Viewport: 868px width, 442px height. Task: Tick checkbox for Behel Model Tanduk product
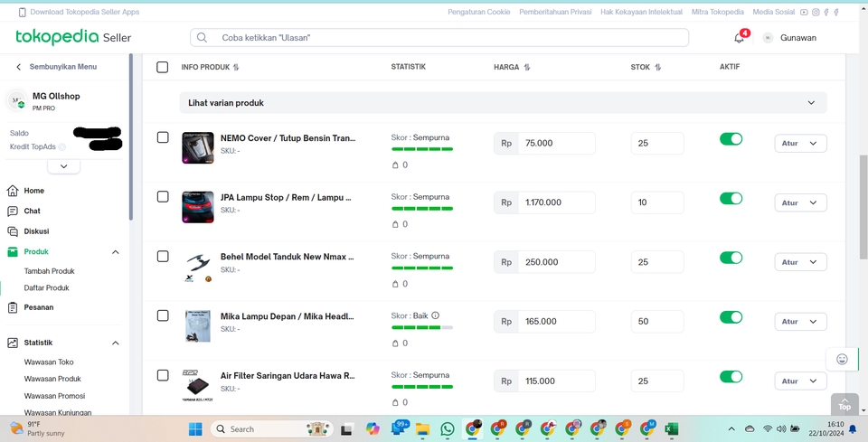coord(163,256)
